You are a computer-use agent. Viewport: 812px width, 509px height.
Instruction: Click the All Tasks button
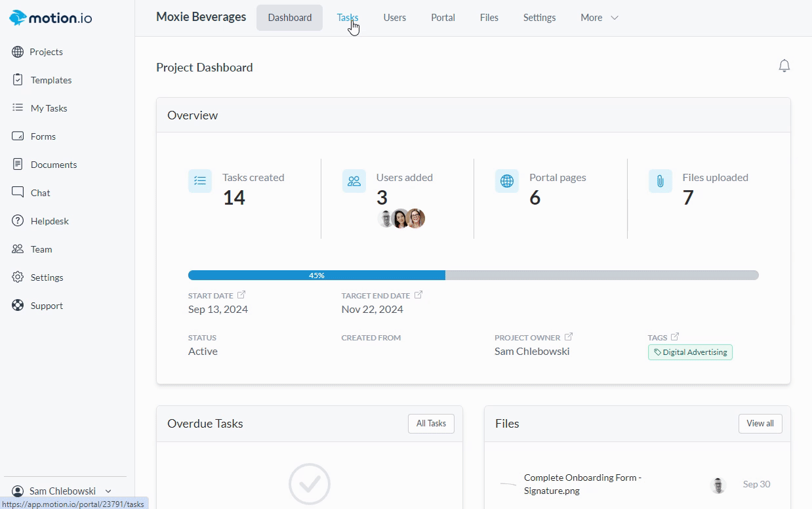coord(431,424)
